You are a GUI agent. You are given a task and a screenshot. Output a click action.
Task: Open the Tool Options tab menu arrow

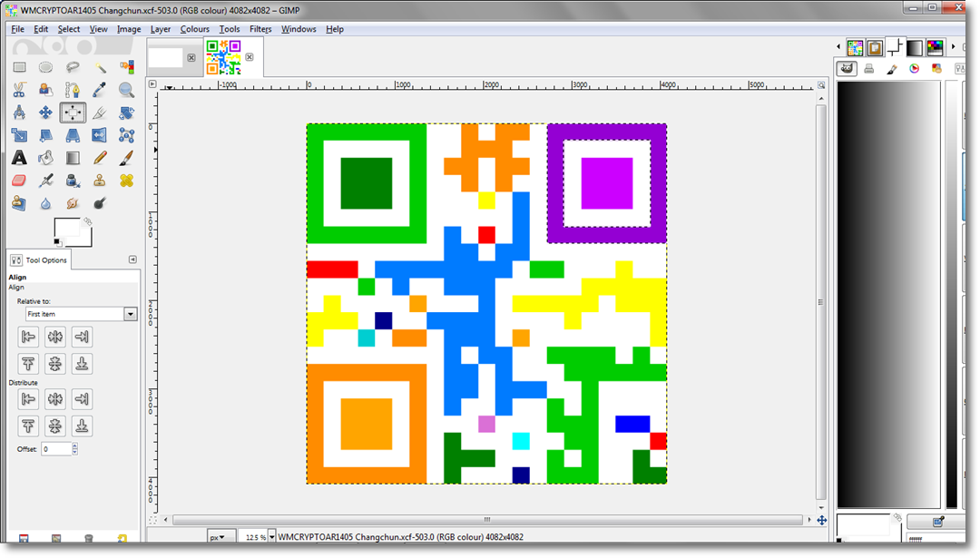pyautogui.click(x=132, y=259)
